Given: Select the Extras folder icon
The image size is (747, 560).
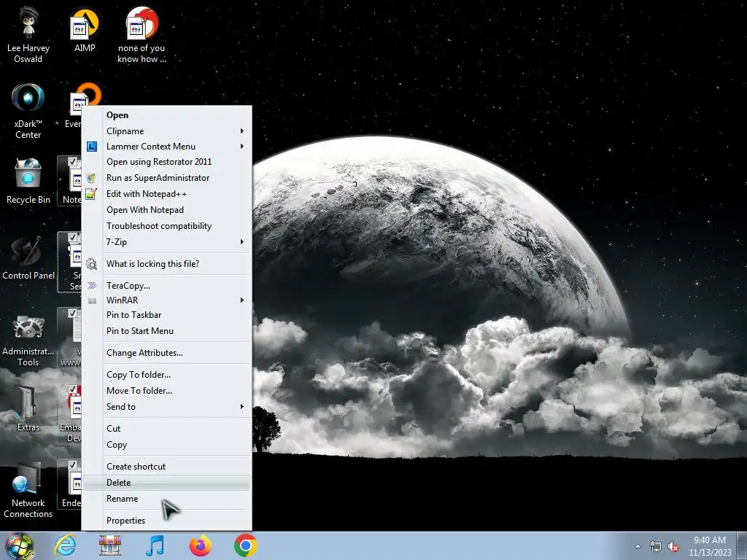Looking at the screenshot, I should [x=28, y=408].
